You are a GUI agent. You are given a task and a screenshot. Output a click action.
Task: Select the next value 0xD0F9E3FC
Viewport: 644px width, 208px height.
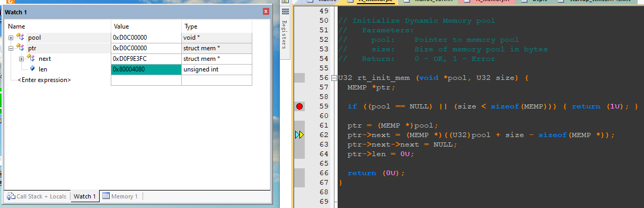[x=146, y=59]
